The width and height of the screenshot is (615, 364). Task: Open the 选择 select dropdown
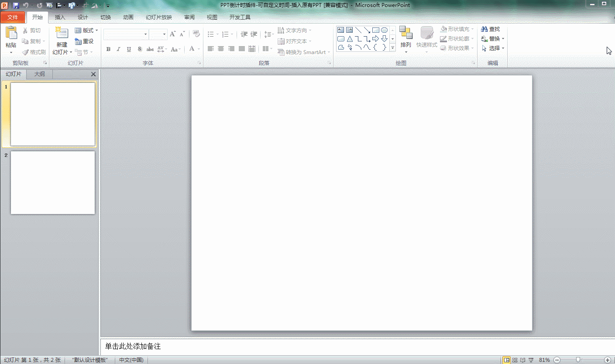point(493,48)
